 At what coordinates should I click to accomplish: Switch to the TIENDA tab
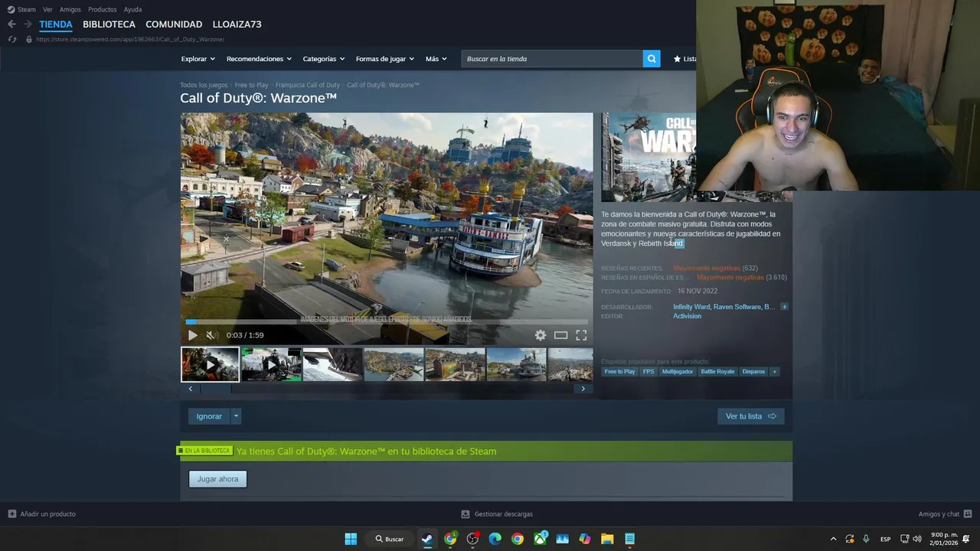(56, 24)
